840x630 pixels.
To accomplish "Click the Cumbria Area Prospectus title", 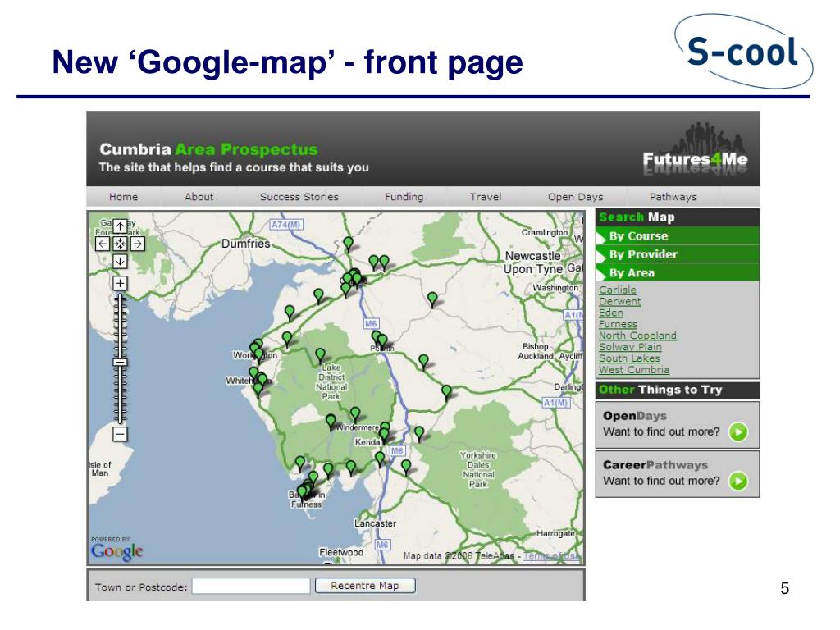I will tap(208, 149).
